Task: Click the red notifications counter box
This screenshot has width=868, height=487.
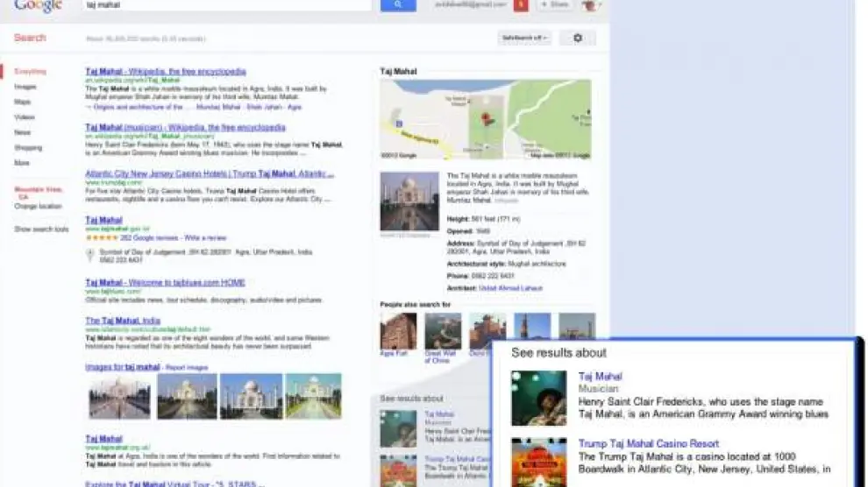Action: (x=521, y=5)
